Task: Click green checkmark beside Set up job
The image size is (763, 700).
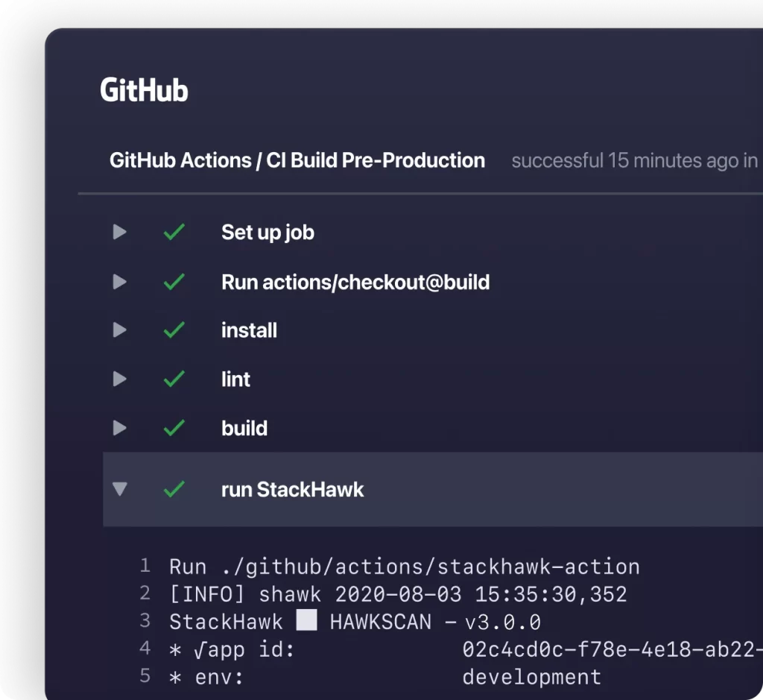Action: click(x=174, y=233)
